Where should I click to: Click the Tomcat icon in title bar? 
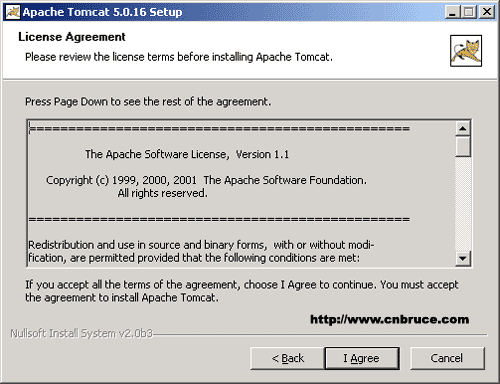pyautogui.click(x=13, y=12)
